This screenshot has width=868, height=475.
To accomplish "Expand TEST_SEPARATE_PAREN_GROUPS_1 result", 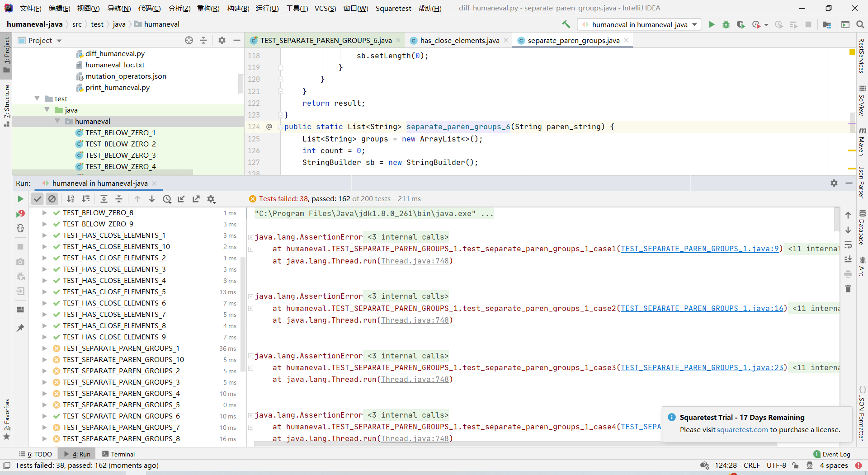I will click(44, 348).
